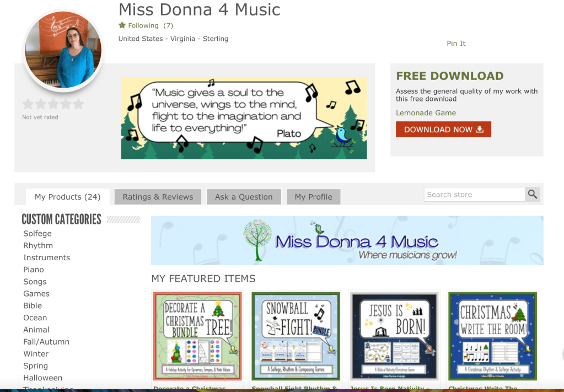Click the search magnifier icon
The image size is (564, 392).
pyautogui.click(x=533, y=195)
